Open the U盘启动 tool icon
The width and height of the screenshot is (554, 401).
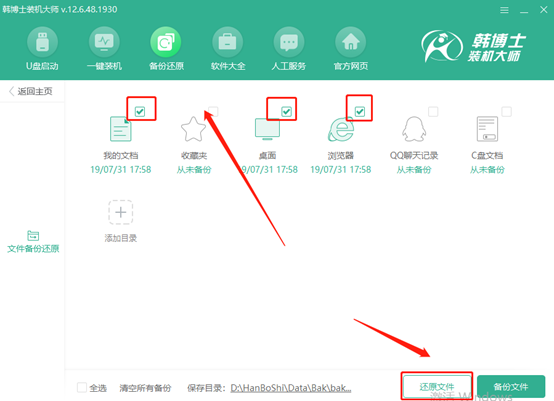pyautogui.click(x=42, y=42)
